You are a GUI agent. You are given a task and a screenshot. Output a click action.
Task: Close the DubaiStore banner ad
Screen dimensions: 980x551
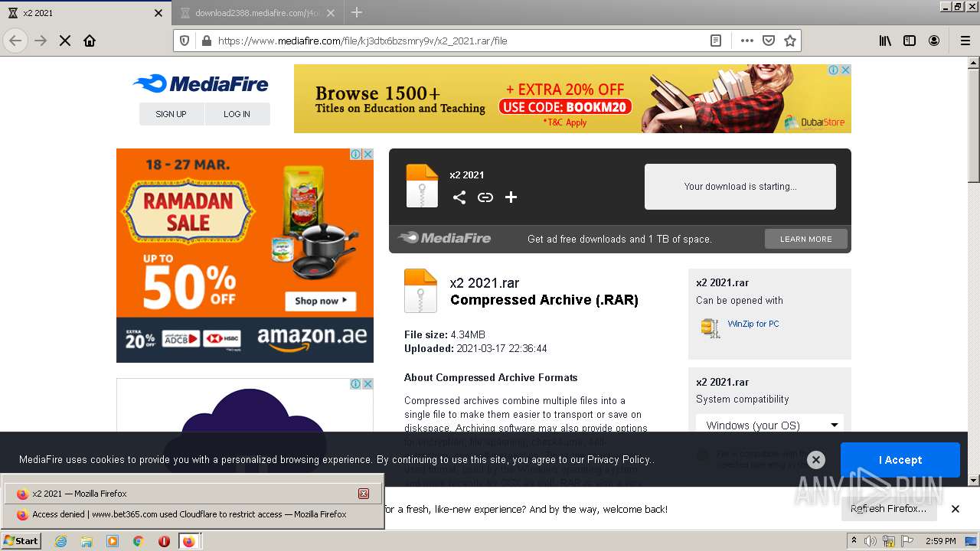pyautogui.click(x=845, y=70)
